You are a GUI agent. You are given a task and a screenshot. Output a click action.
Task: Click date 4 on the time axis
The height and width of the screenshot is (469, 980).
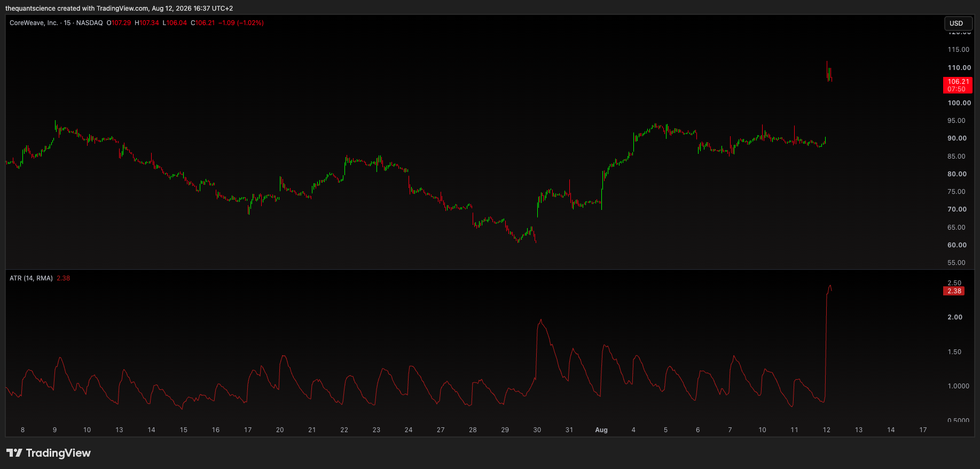pyautogui.click(x=633, y=430)
